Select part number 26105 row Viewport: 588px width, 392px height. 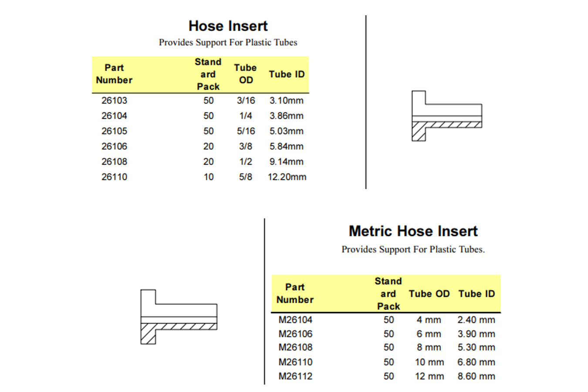pyautogui.click(x=200, y=131)
